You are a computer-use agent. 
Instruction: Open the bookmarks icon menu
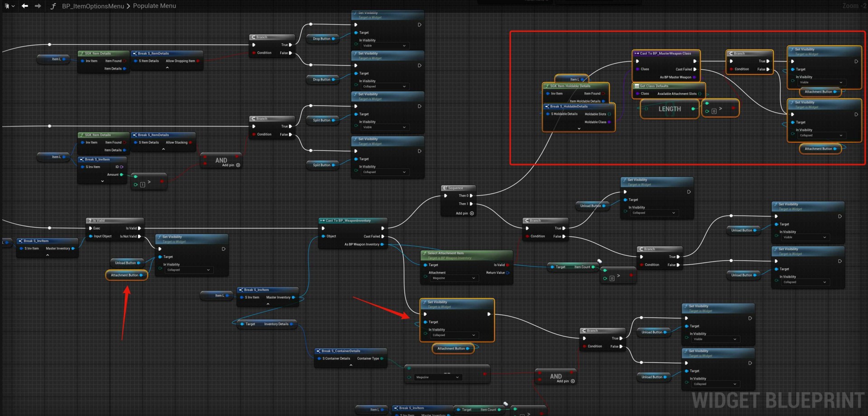8,6
